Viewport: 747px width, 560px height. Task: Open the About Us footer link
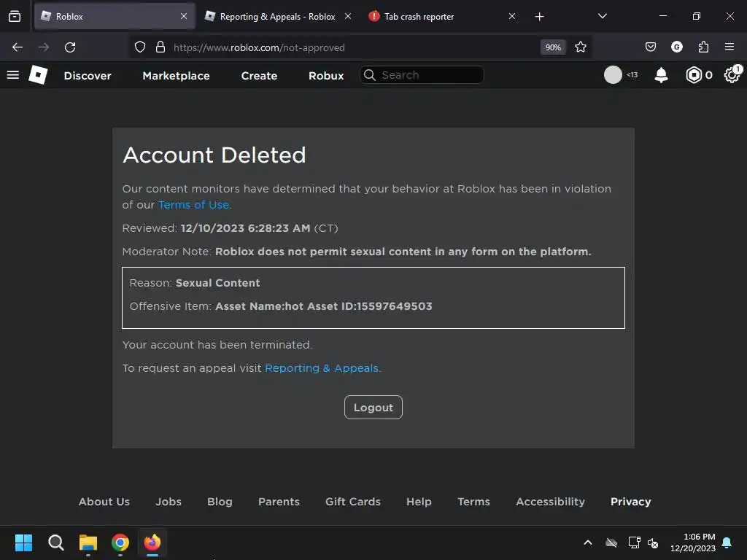point(104,502)
